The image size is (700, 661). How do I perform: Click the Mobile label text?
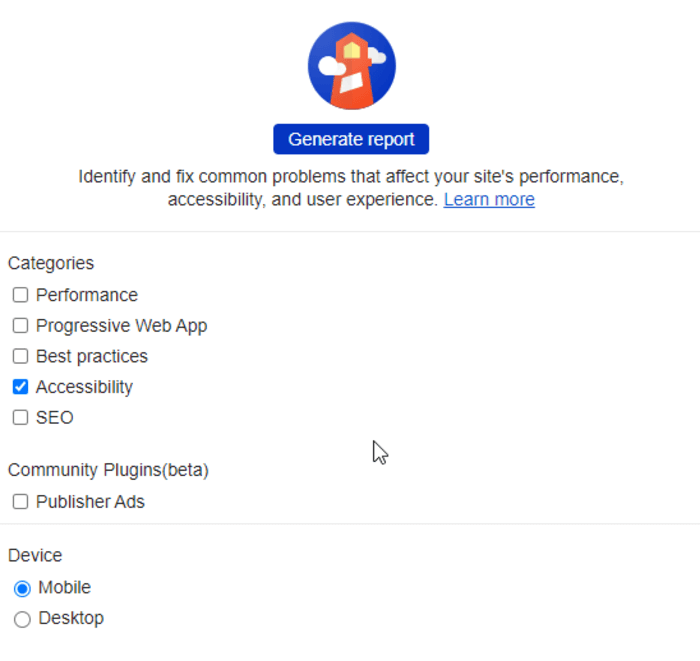65,587
